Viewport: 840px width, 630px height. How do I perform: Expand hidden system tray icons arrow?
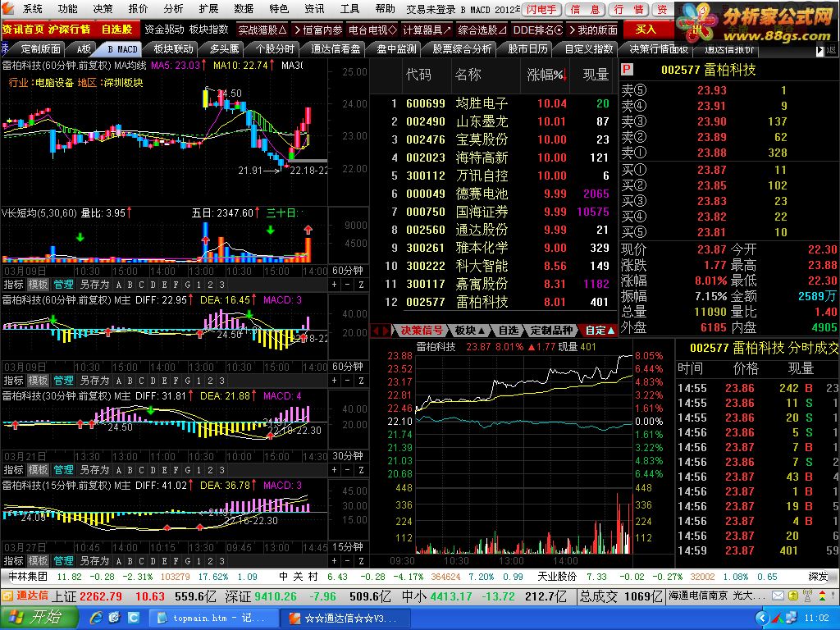(x=762, y=619)
